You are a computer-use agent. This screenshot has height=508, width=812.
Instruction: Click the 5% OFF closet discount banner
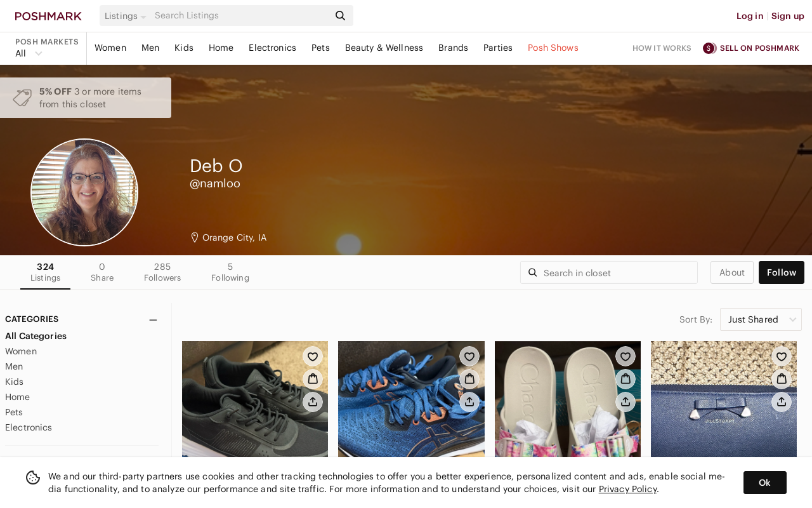[x=86, y=98]
